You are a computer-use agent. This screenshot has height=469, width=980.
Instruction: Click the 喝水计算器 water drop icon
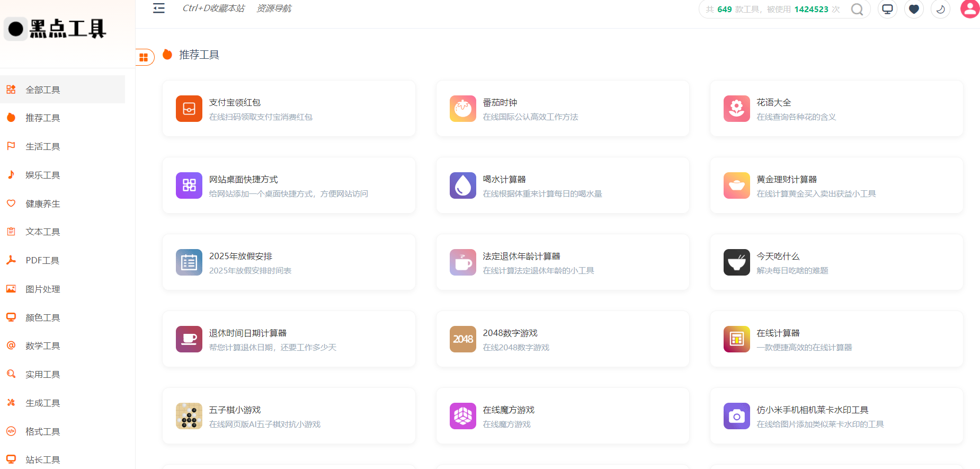point(462,185)
